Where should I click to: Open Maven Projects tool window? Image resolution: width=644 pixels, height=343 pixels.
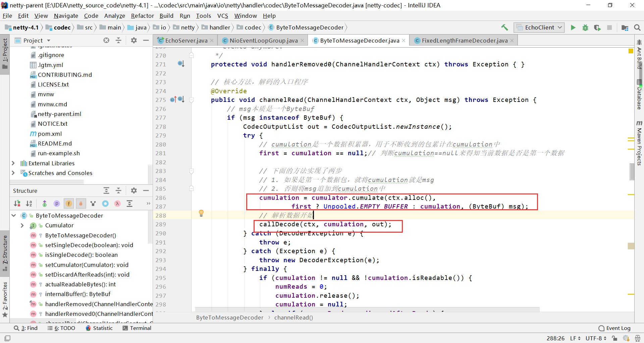(639, 143)
